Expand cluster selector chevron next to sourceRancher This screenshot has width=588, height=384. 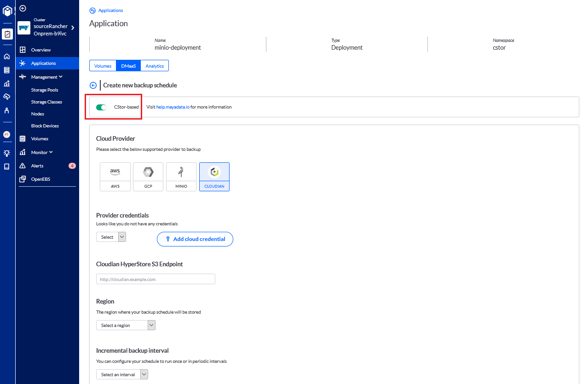(73, 28)
